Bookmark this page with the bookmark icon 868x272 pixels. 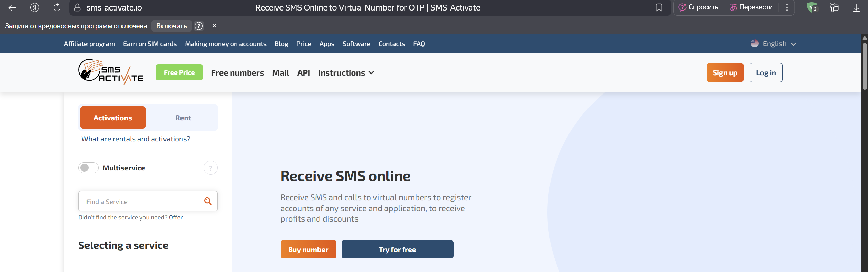pyautogui.click(x=659, y=7)
